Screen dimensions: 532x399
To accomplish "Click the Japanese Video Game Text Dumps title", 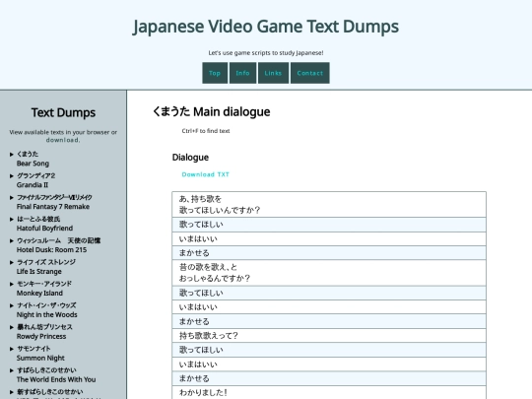I will pyautogui.click(x=266, y=27).
